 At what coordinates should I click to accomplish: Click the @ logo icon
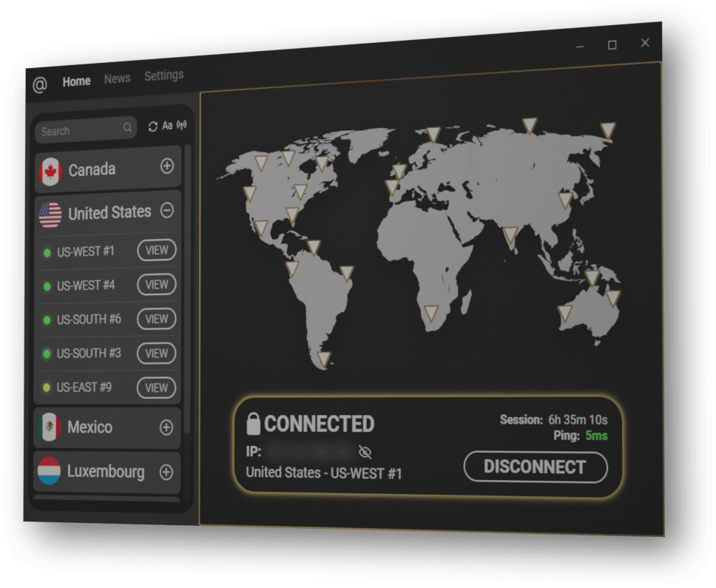click(40, 85)
